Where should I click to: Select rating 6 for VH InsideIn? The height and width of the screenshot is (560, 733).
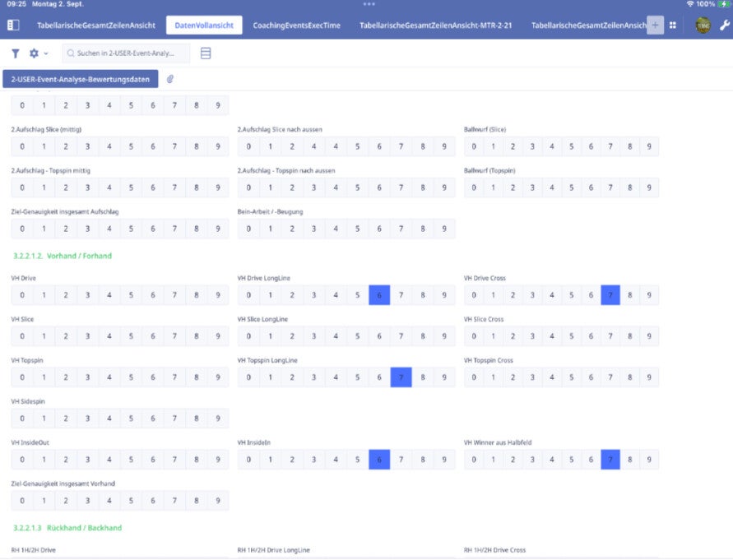379,460
